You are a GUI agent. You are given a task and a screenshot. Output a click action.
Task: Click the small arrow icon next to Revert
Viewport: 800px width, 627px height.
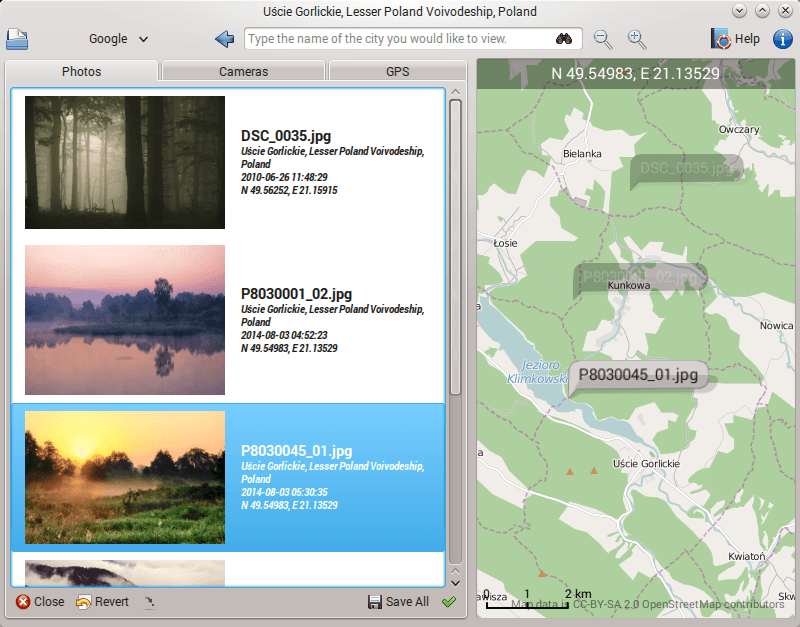148,603
